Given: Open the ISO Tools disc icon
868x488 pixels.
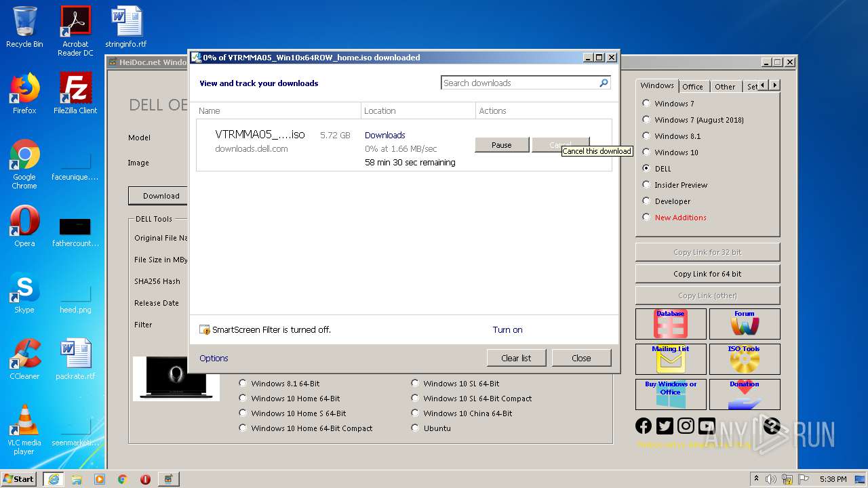Looking at the screenshot, I should [745, 359].
